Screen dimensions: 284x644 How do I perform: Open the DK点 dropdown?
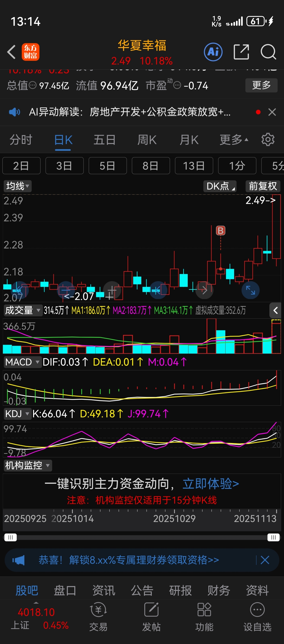click(220, 186)
